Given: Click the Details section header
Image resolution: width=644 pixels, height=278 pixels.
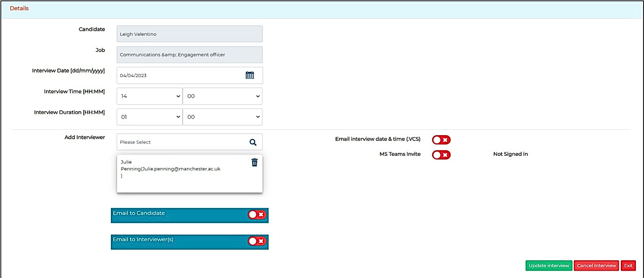Looking at the screenshot, I should [19, 8].
